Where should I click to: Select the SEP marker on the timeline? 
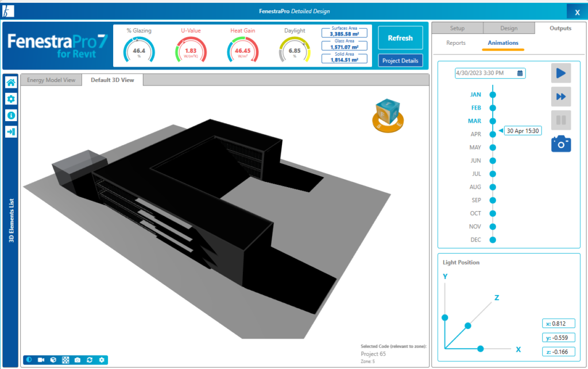(x=493, y=200)
